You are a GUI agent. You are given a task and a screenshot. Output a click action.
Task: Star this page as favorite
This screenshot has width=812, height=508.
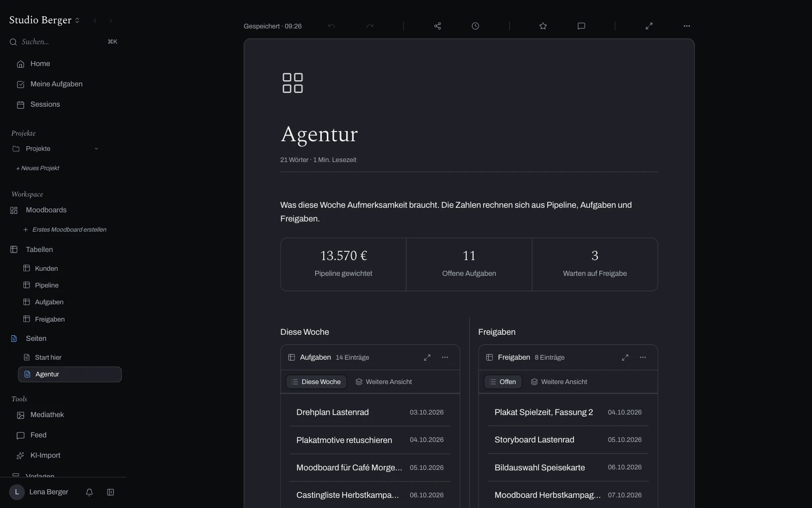coord(543,26)
